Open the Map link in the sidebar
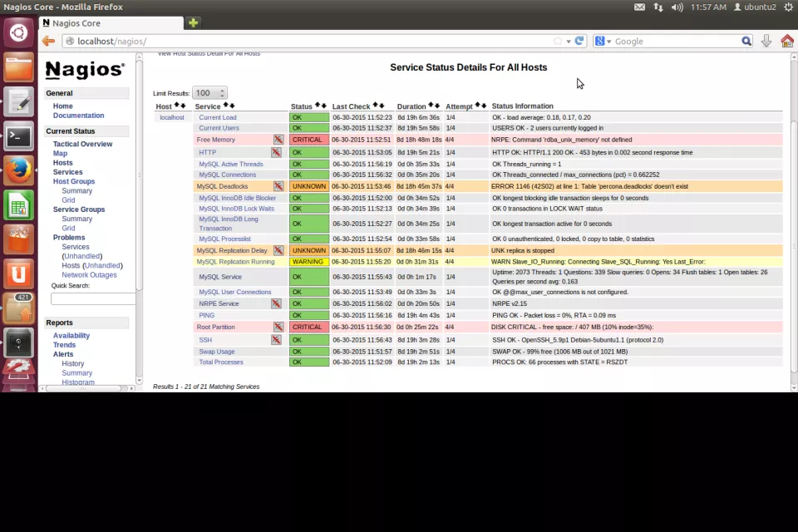Screen dimensions: 798x532 (x=60, y=153)
